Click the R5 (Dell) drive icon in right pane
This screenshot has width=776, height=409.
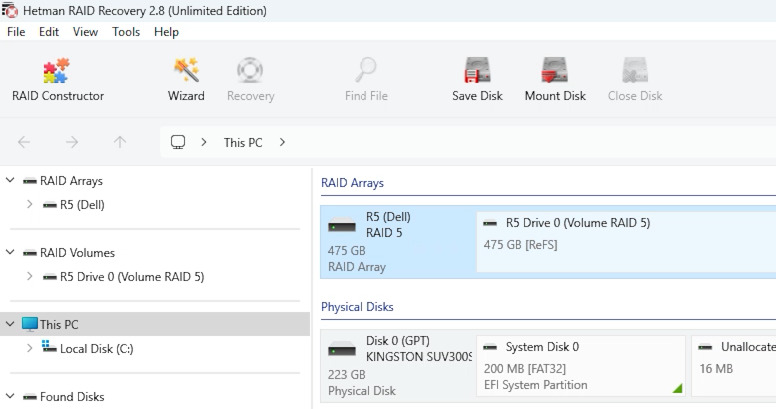point(342,225)
